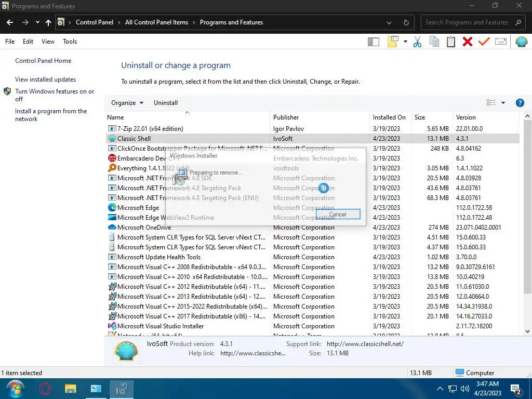Open View installed updates link
Screen dimensions: 532x399
[46, 79]
